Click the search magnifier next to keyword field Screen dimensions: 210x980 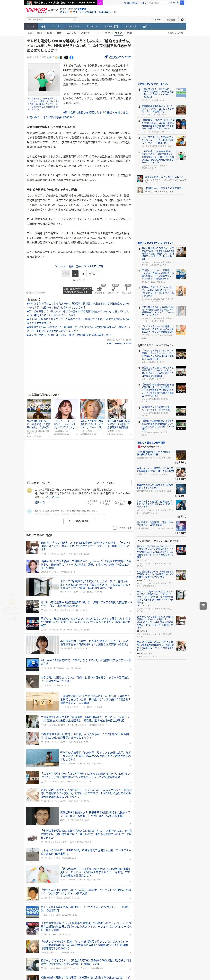pyautogui.click(x=75, y=19)
